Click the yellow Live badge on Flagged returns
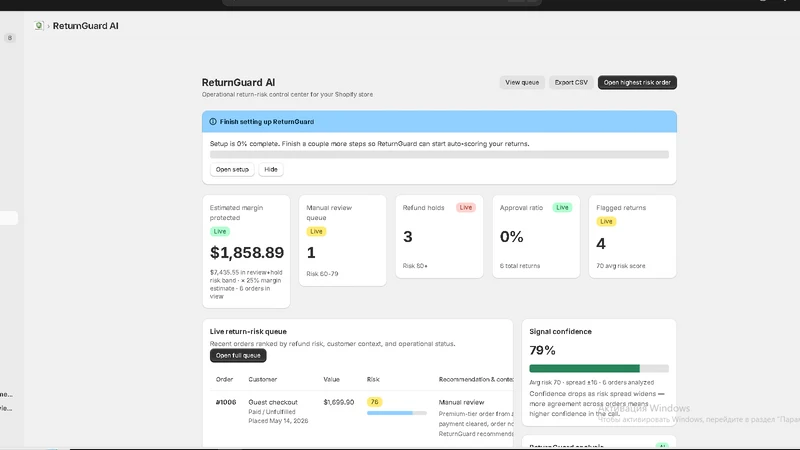Image resolution: width=800 pixels, height=450 pixels. point(606,221)
